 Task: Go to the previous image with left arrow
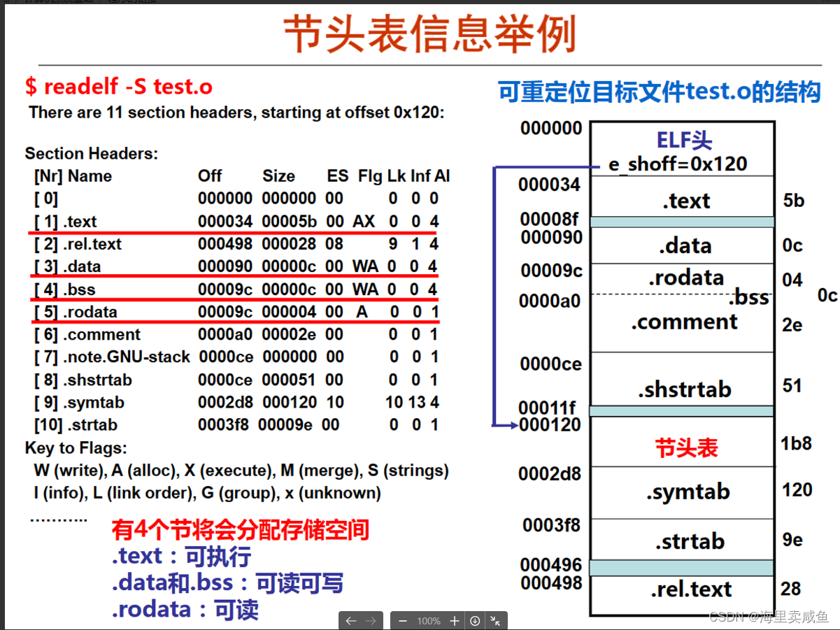351,621
